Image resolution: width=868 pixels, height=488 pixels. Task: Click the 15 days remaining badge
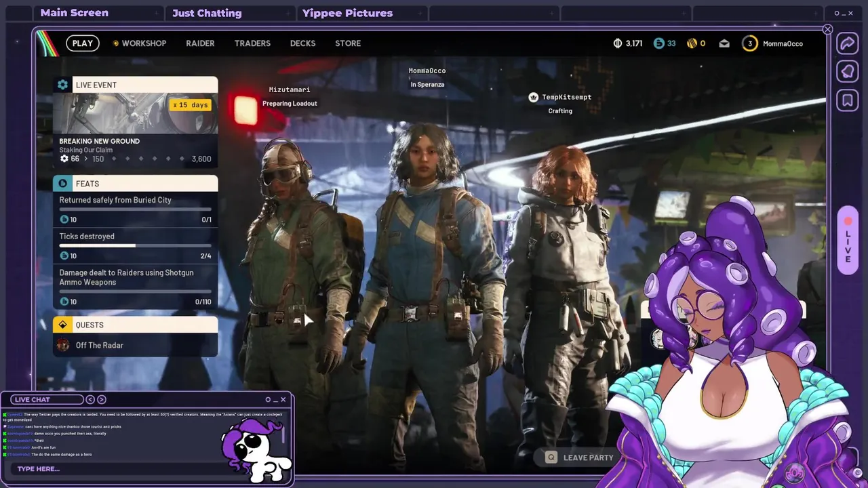[x=191, y=105]
